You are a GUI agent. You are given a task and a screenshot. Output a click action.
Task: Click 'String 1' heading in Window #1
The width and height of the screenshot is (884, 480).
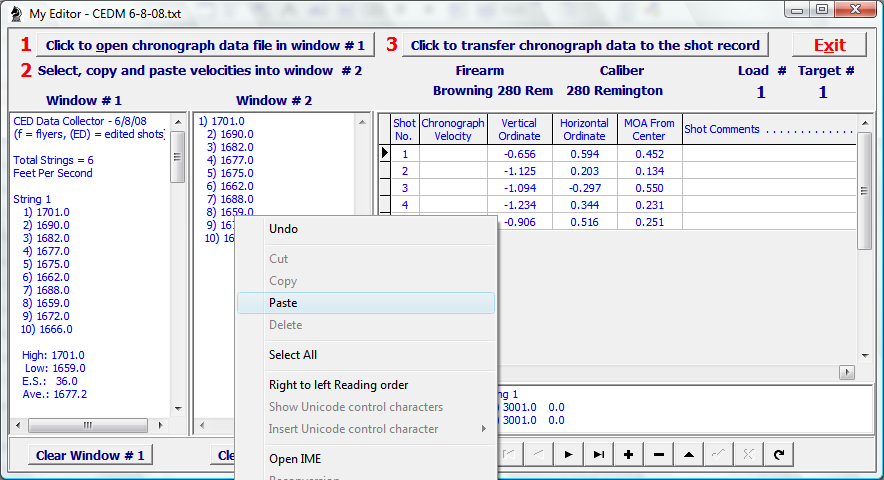coord(32,199)
